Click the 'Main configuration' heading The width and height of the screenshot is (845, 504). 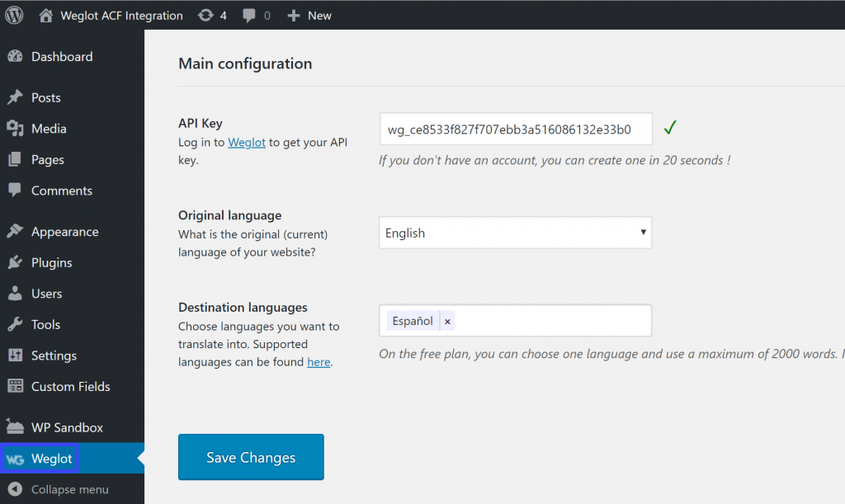(245, 64)
